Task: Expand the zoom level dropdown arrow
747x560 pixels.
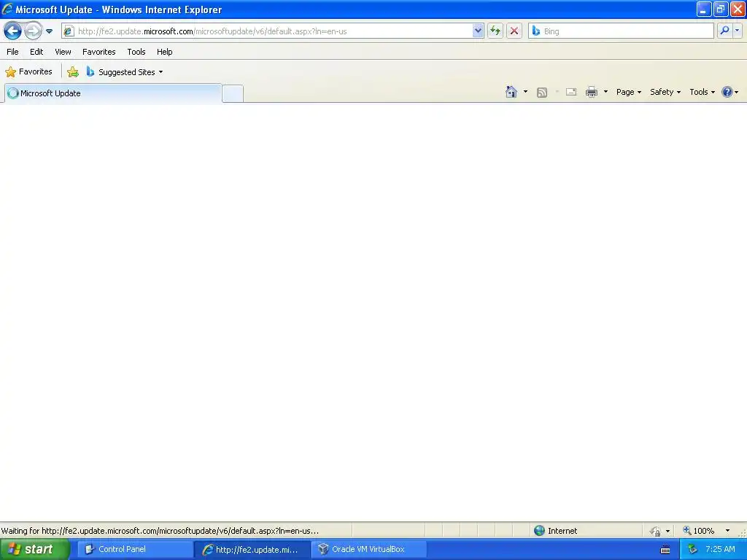Action: click(x=727, y=531)
